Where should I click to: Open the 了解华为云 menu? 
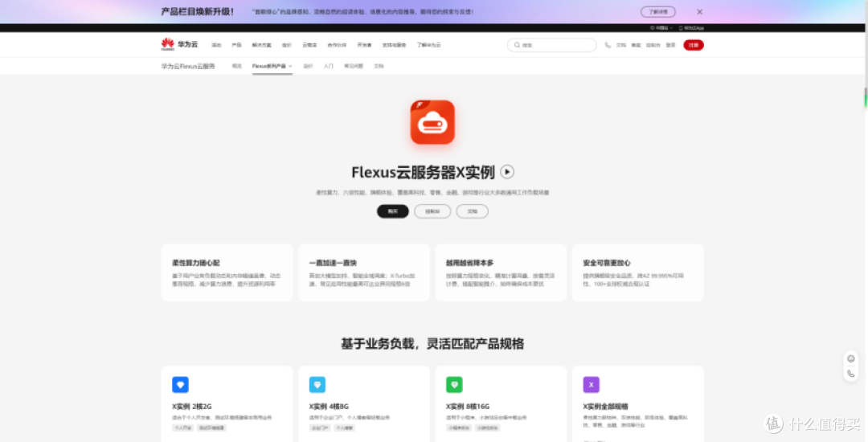(429, 45)
